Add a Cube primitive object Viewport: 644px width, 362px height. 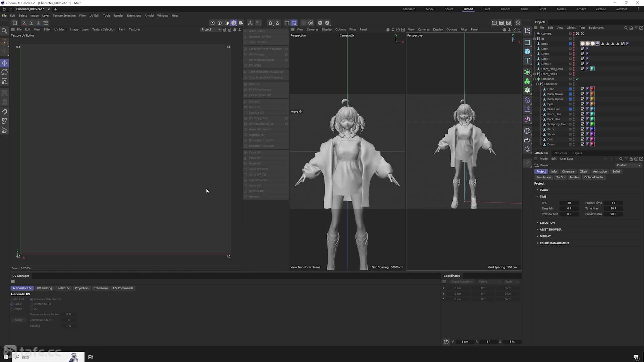click(x=527, y=51)
